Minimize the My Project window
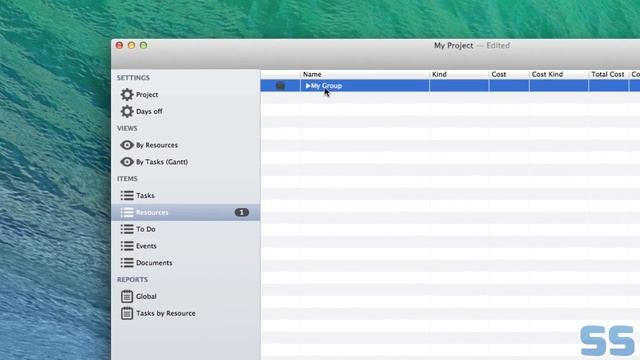 131,45
